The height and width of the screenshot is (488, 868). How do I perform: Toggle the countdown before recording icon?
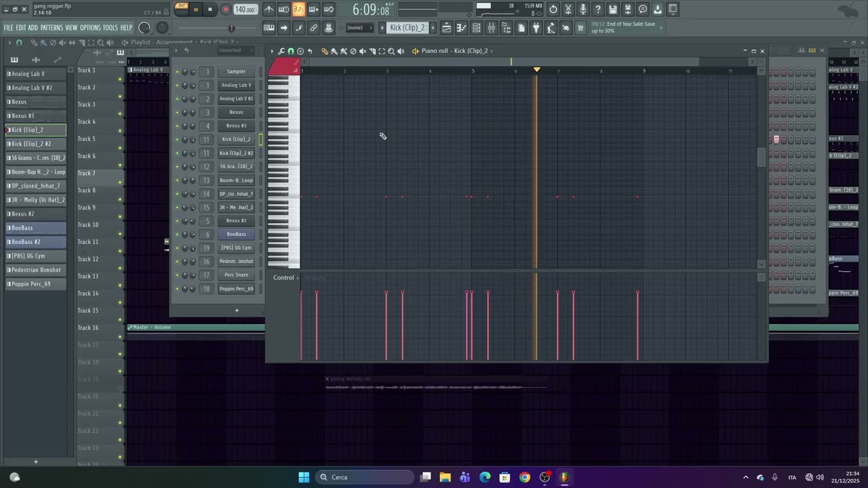(298, 9)
